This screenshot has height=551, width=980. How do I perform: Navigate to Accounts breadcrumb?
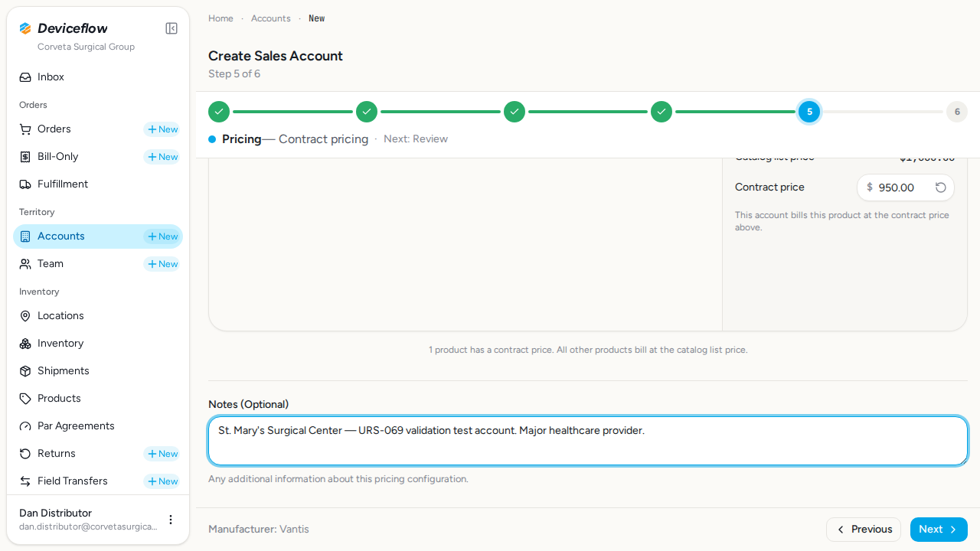click(x=271, y=18)
